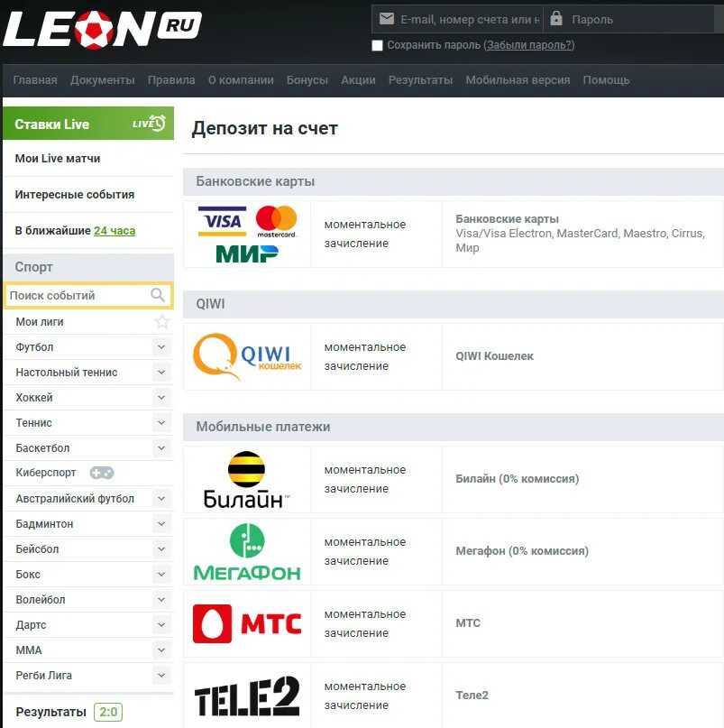Expand the Австралийский футбол chevron

click(x=161, y=498)
